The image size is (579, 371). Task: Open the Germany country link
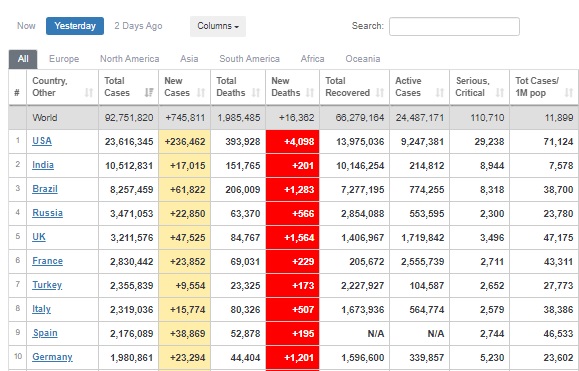[x=52, y=357]
